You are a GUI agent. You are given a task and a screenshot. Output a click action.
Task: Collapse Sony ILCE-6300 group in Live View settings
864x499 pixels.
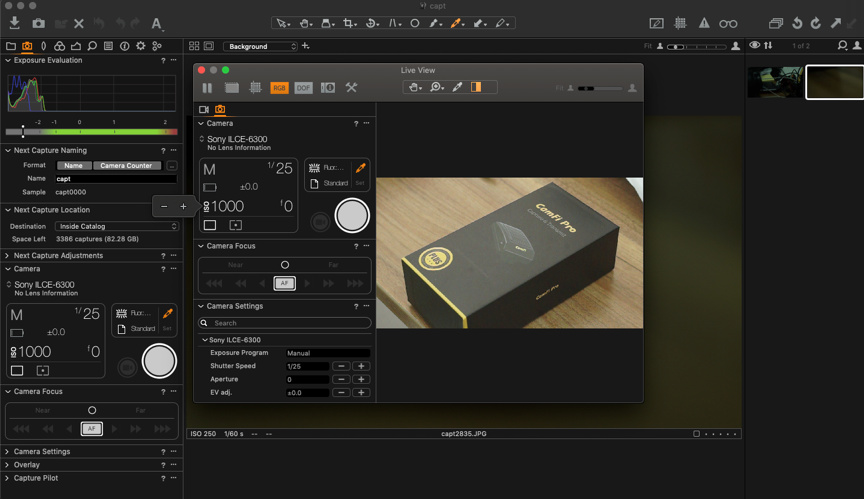click(204, 340)
